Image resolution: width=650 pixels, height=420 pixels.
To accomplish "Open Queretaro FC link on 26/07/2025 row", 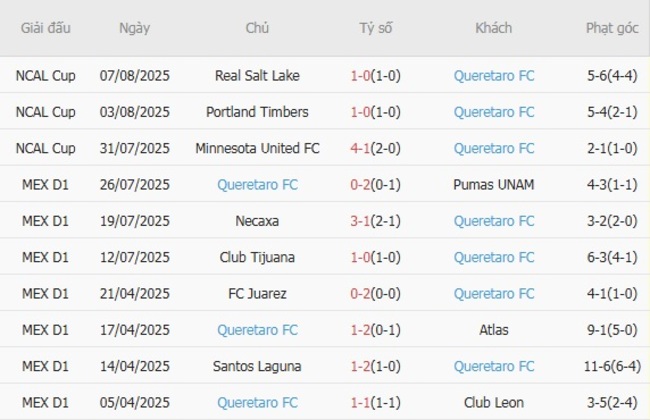I will pos(257,184).
